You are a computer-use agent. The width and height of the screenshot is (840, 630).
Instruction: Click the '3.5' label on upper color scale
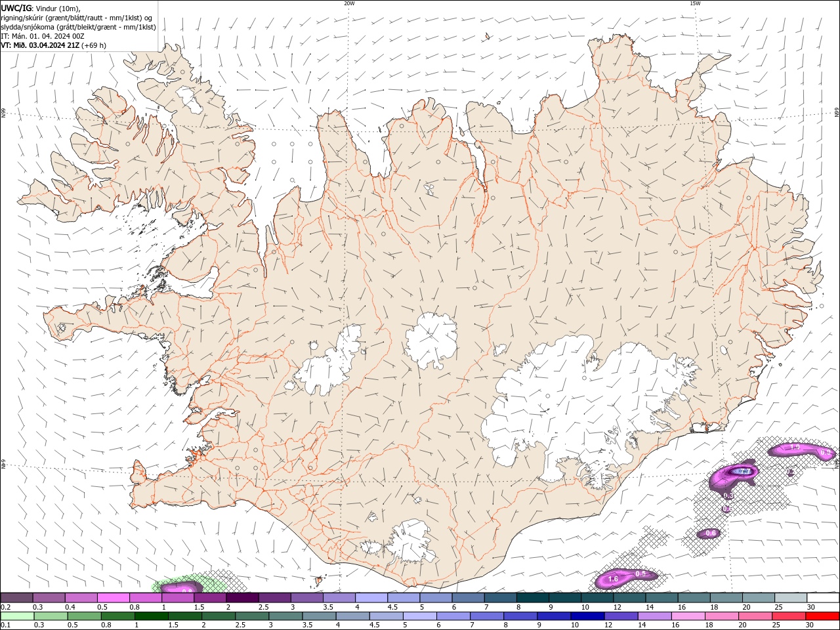coord(327,607)
